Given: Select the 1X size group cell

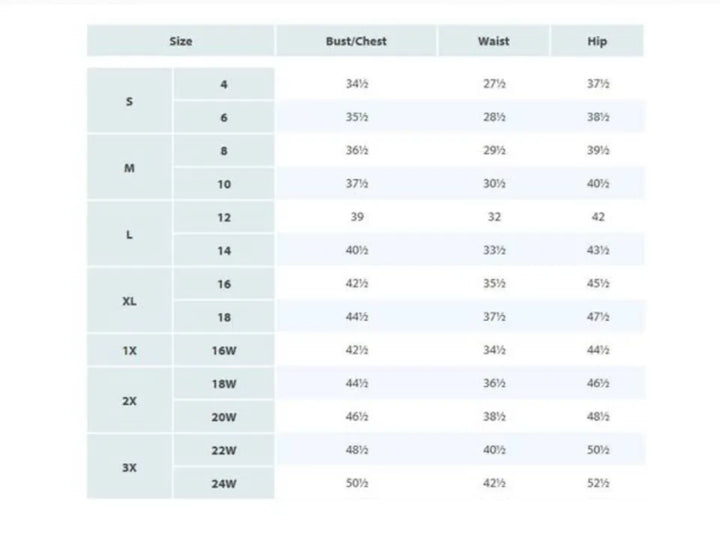Looking at the screenshot, I should point(129,350).
